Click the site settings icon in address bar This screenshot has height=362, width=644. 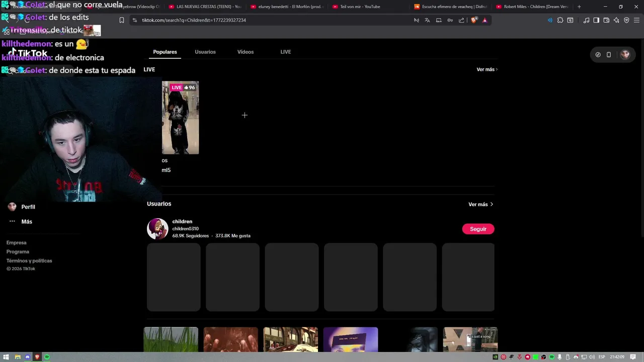(134, 20)
